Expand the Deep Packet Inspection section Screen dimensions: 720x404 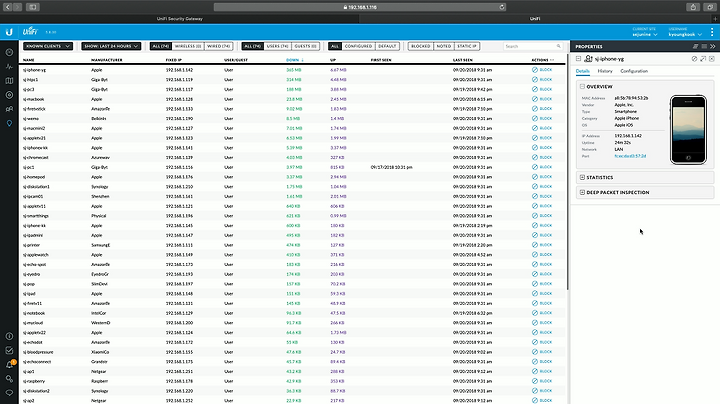click(582, 192)
